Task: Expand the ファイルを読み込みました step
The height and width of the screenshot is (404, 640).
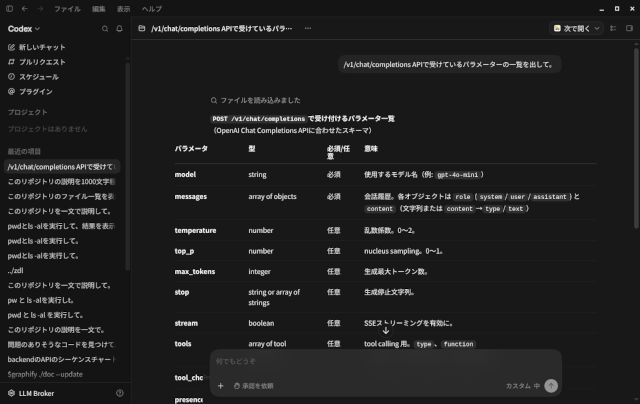Action: [x=256, y=100]
